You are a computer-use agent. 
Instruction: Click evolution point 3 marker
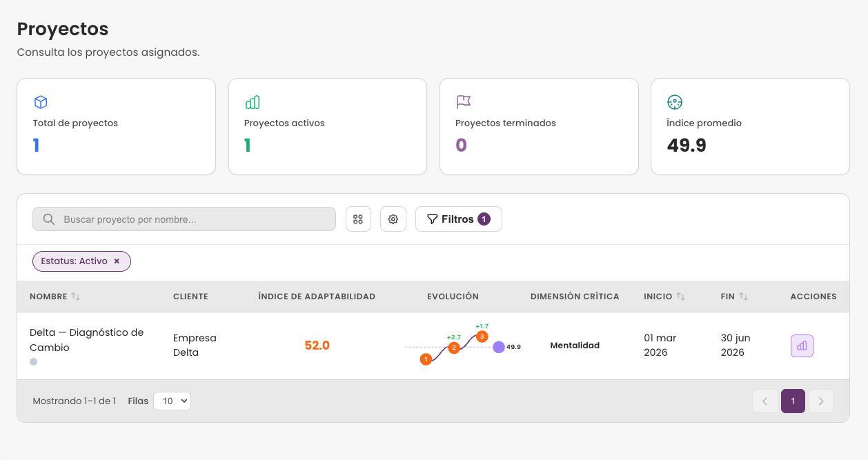point(482,337)
